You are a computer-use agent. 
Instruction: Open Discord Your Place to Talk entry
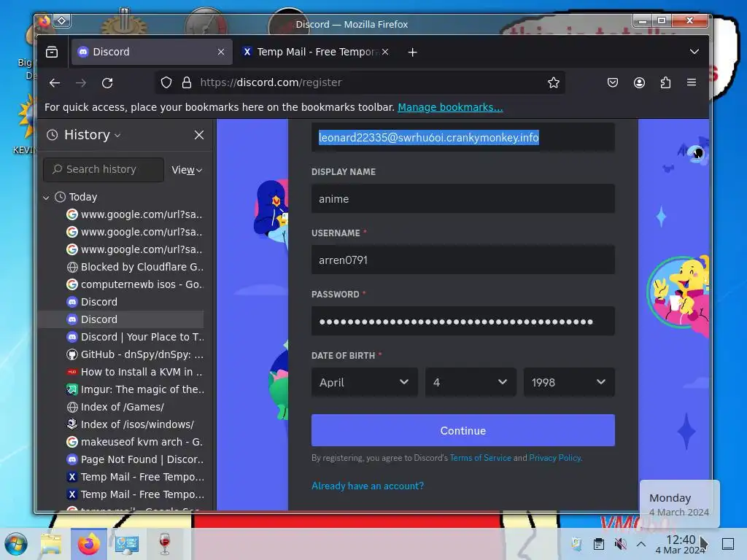[135, 337]
